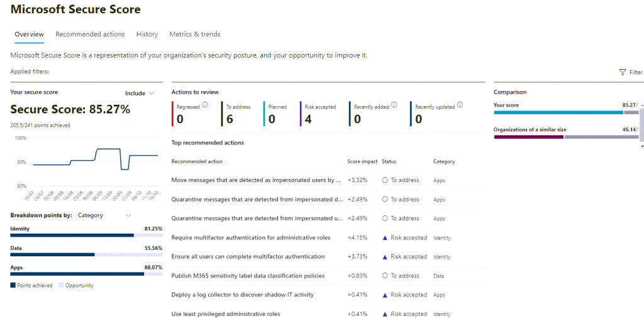Click info icon next to Regressed

tap(205, 105)
